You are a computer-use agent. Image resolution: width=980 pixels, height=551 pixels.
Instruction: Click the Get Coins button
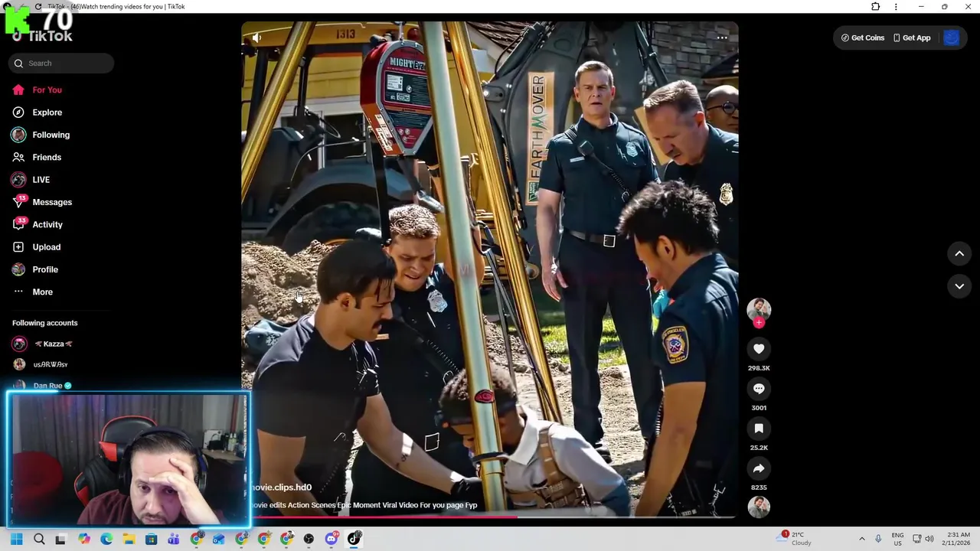862,37
